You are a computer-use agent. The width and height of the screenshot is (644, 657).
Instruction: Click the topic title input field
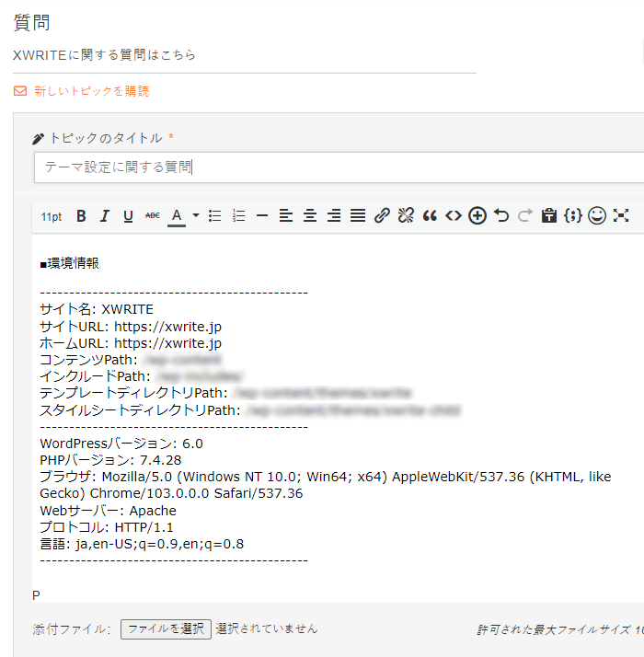coord(339,167)
